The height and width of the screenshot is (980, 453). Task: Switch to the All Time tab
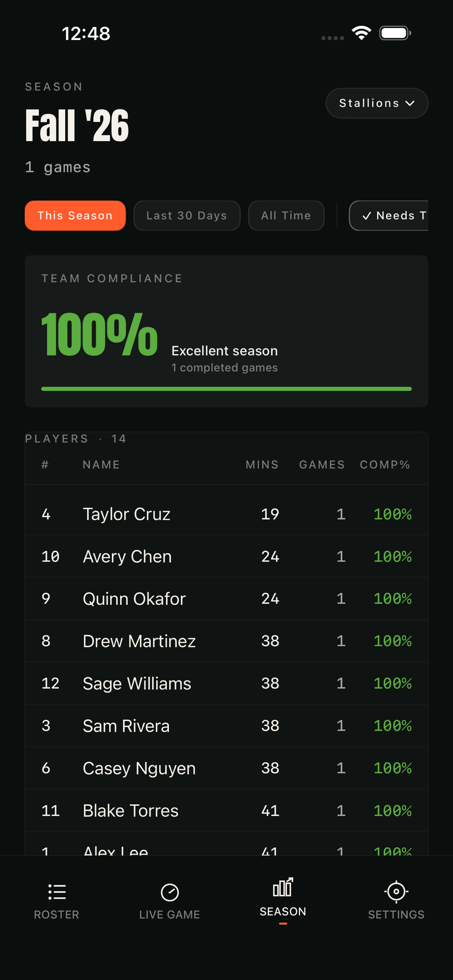(x=286, y=216)
